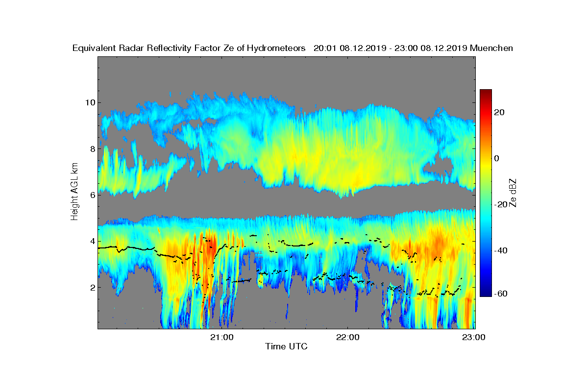Click the height tick label '6'

[x=92, y=195]
